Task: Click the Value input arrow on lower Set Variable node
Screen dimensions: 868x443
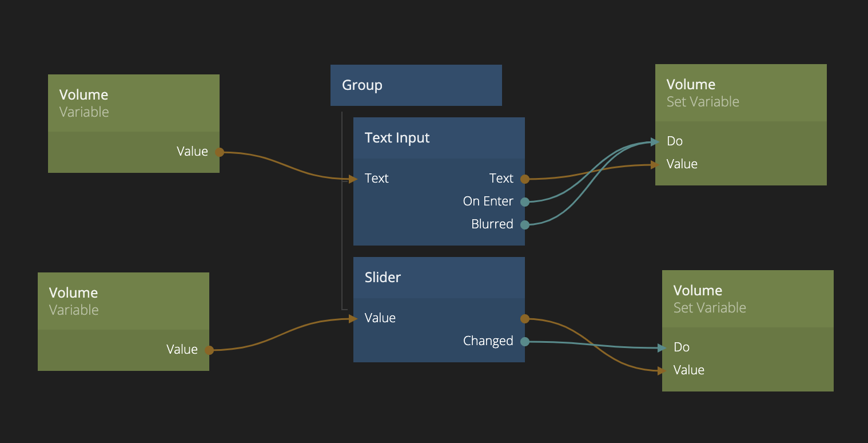Action: (x=662, y=371)
